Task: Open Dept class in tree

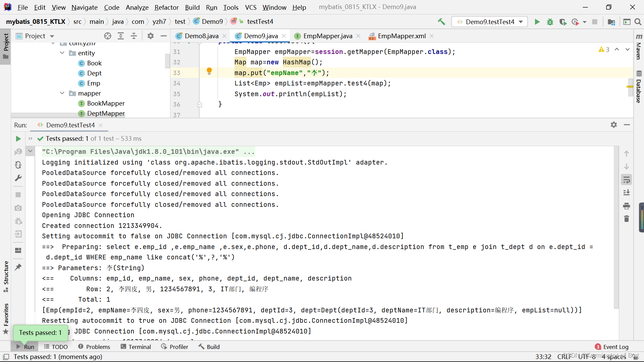Action: (x=94, y=73)
